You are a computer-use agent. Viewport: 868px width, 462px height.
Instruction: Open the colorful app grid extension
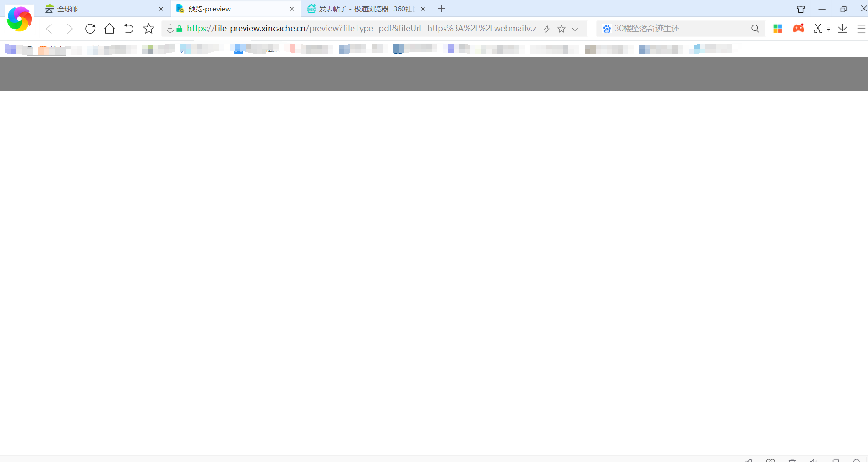point(778,29)
